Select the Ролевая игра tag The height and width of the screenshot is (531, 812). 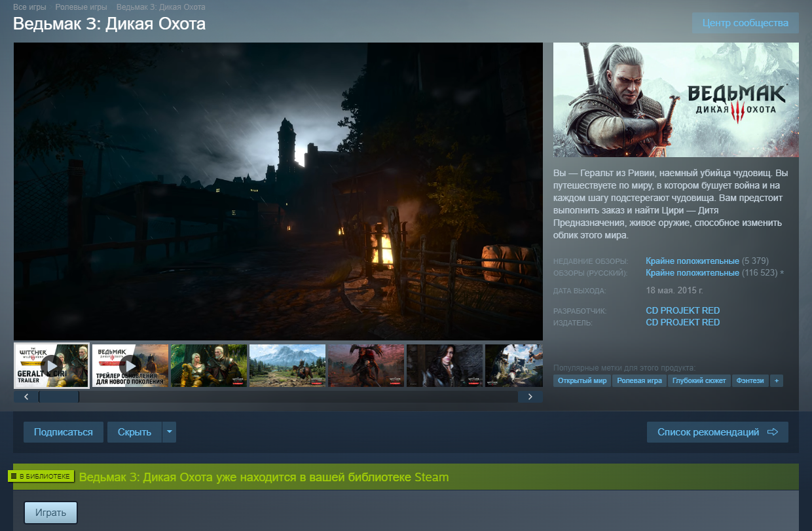[639, 380]
